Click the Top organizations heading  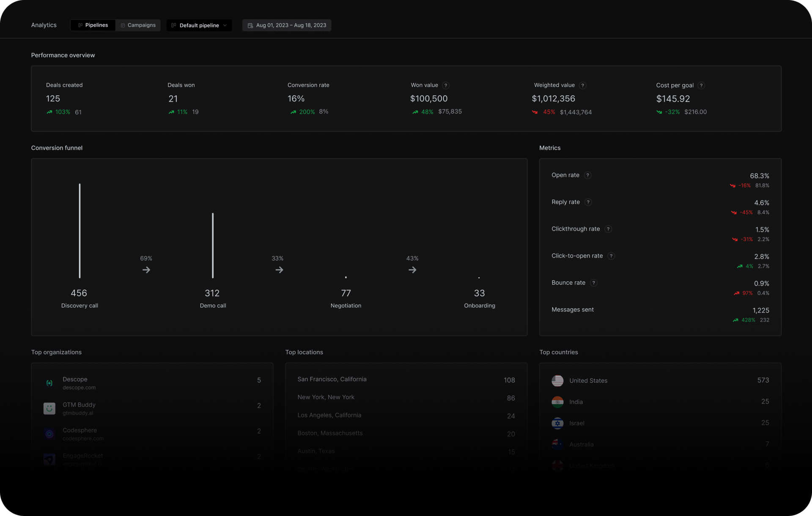[56, 352]
